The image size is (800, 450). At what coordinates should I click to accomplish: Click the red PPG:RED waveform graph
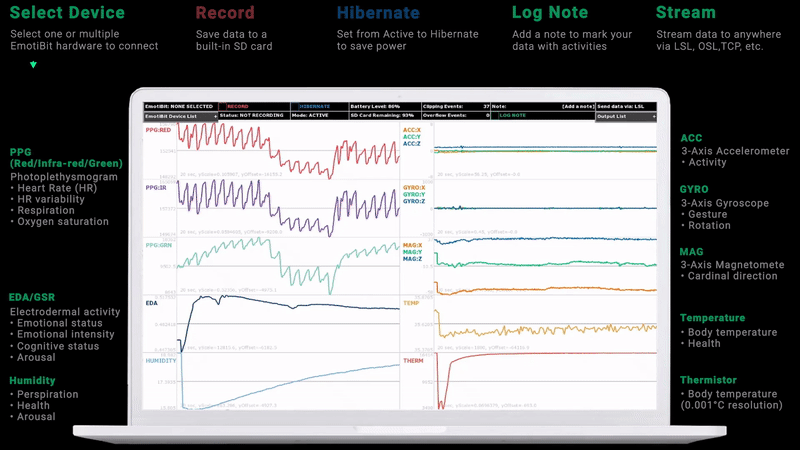(288, 151)
